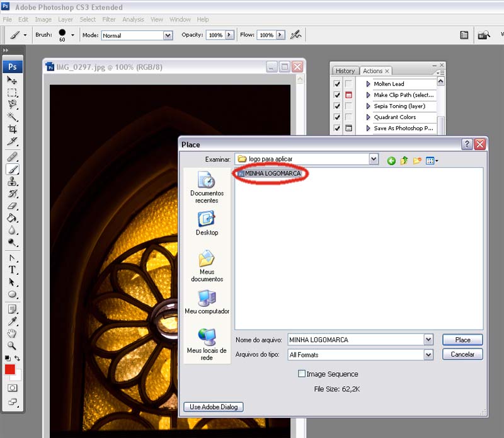Expand the Examinar folder dropdown
This screenshot has width=504, height=438.
(x=374, y=159)
